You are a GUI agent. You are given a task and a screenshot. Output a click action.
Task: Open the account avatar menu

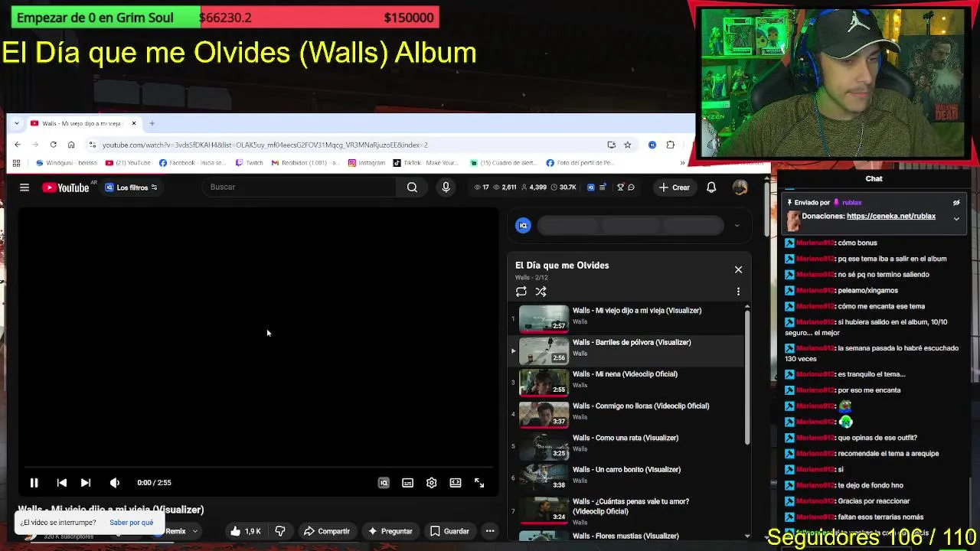(740, 187)
